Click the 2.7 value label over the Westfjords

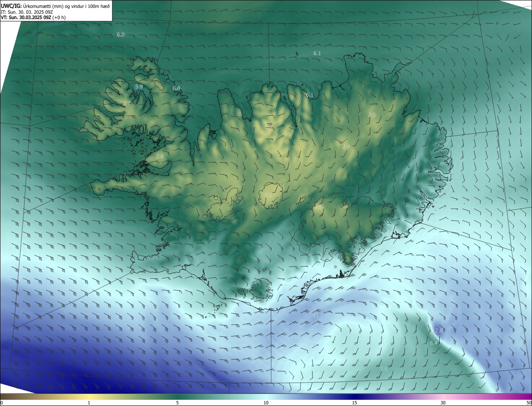click(x=127, y=103)
